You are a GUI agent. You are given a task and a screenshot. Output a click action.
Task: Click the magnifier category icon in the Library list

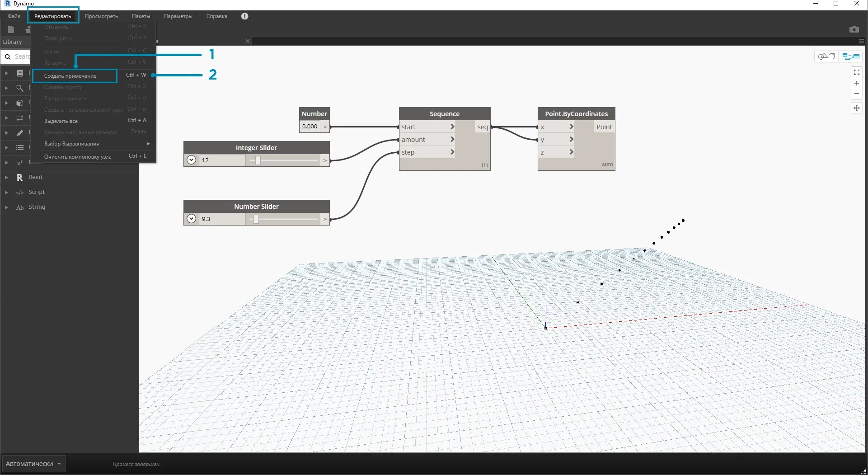pyautogui.click(x=20, y=88)
